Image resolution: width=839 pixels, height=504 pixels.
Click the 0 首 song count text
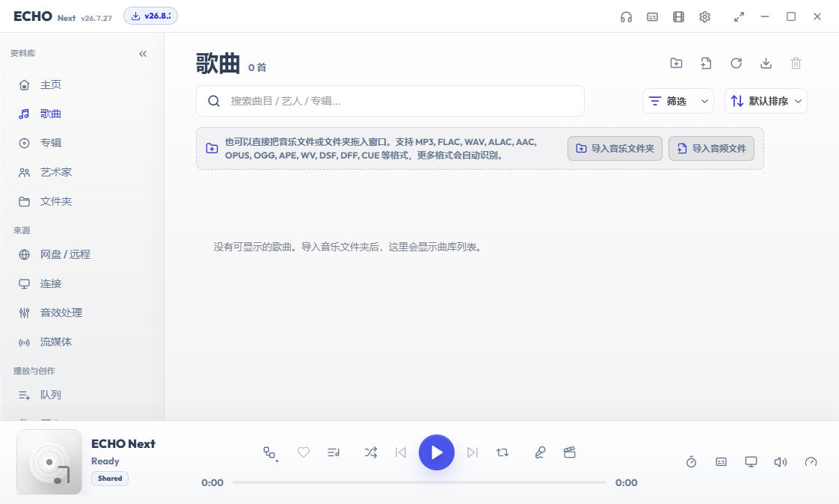pyautogui.click(x=257, y=67)
